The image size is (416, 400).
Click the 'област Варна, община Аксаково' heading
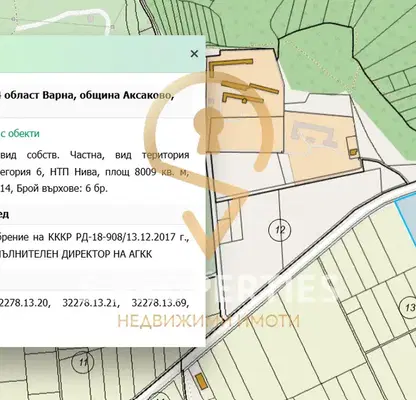[x=108, y=95]
